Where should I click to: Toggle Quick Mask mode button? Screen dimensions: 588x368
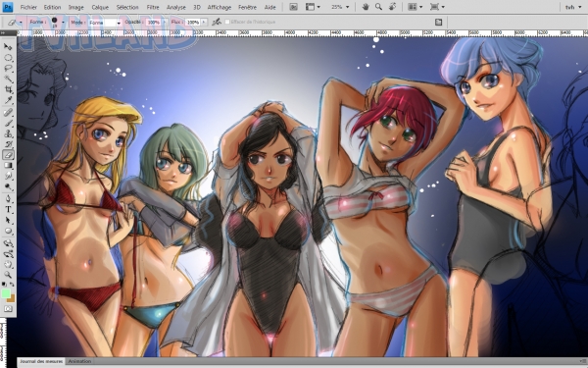[x=8, y=309]
